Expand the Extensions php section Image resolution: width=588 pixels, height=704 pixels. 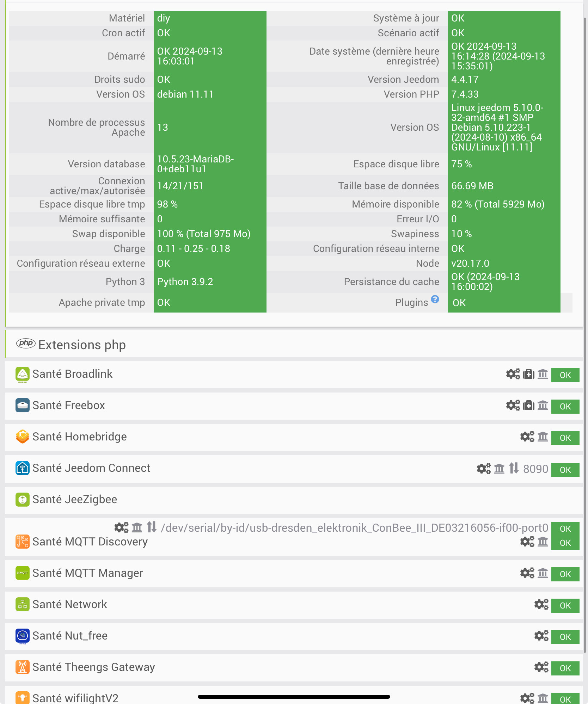(x=82, y=345)
